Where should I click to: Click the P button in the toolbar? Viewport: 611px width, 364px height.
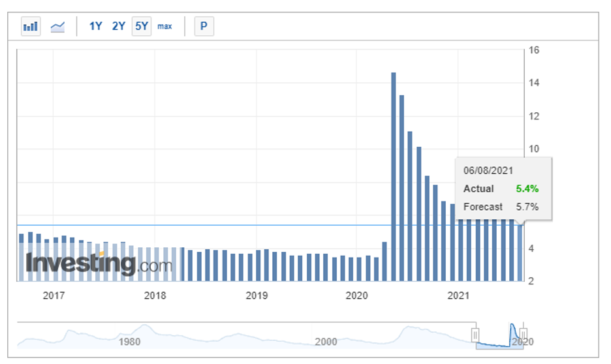pyautogui.click(x=204, y=27)
